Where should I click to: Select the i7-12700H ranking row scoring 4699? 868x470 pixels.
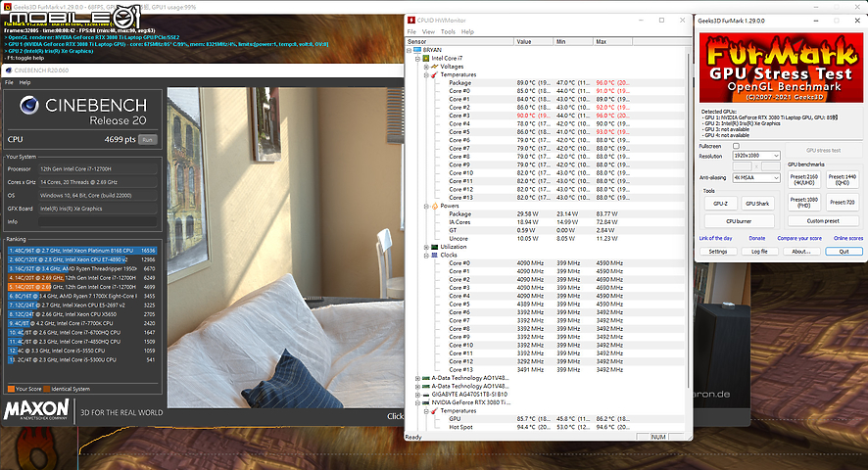pos(82,287)
